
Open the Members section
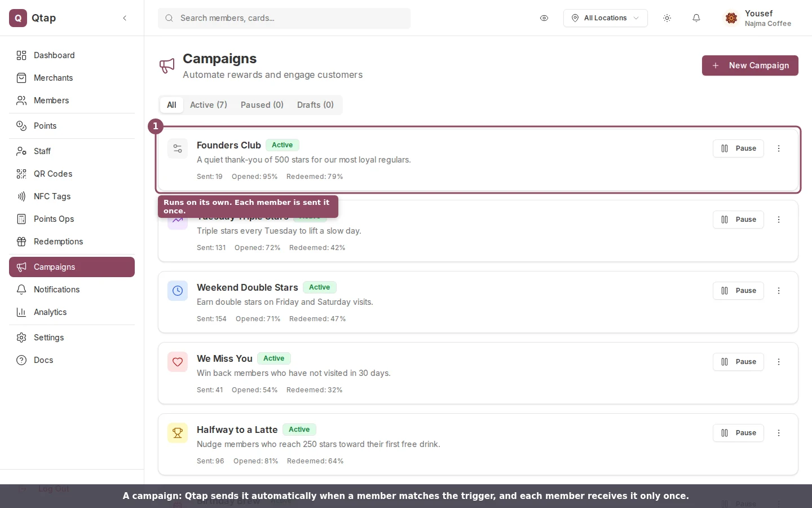(x=72, y=100)
